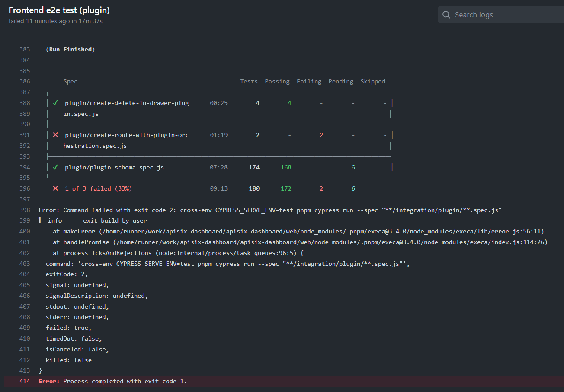The width and height of the screenshot is (564, 392).
Task: Click the red X for create-route-with-plugin-orc spec
Action: (x=55, y=135)
